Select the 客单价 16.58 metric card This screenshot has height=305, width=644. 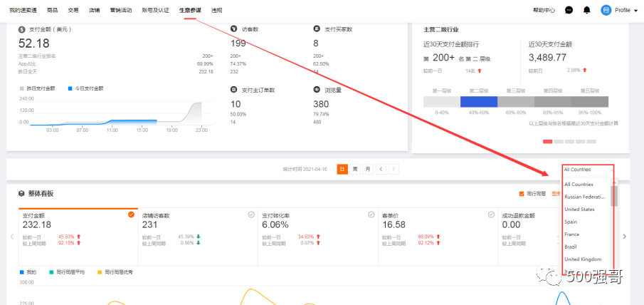pyautogui.click(x=438, y=237)
